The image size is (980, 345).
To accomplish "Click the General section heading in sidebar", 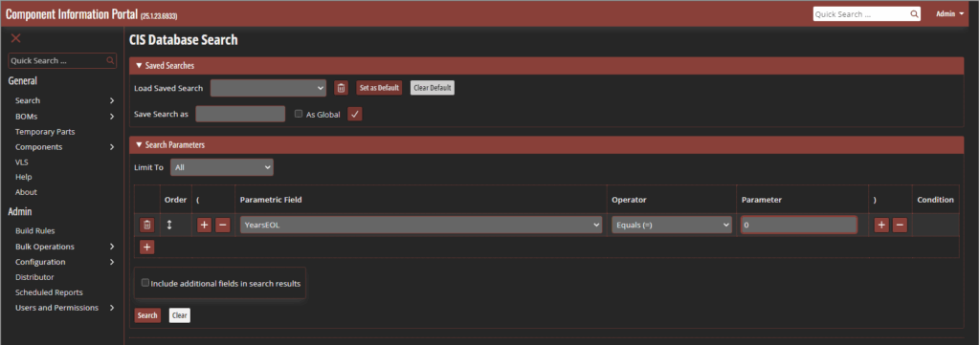I will pyautogui.click(x=23, y=80).
